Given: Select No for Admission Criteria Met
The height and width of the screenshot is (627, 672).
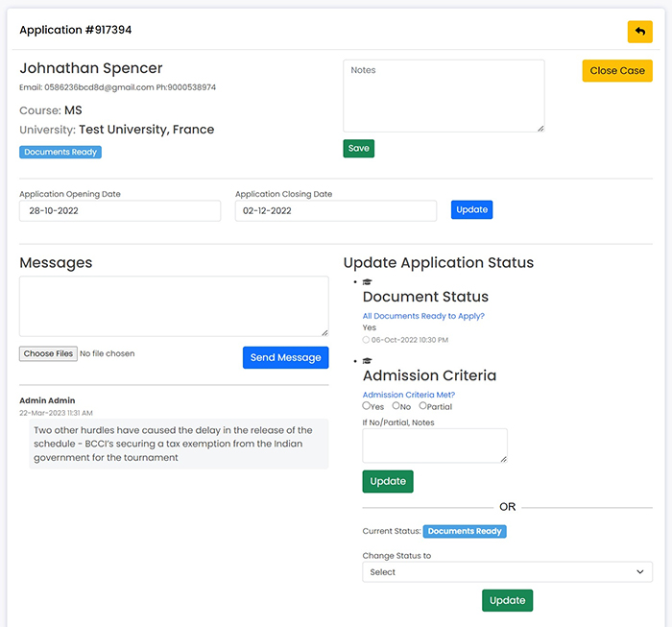Looking at the screenshot, I should (396, 405).
